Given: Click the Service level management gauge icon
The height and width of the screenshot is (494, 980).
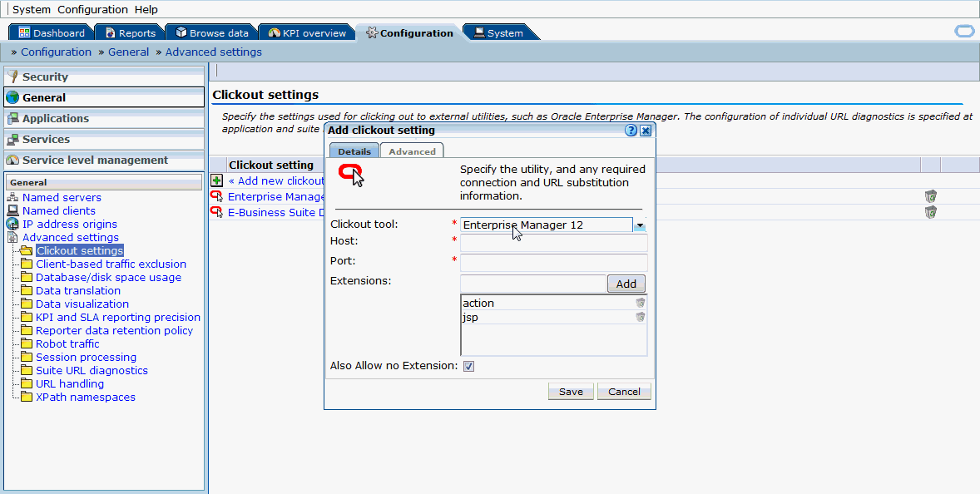Looking at the screenshot, I should tap(12, 160).
